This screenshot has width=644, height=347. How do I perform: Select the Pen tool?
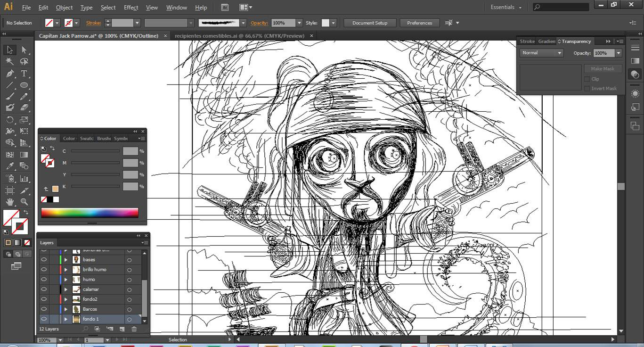[x=9, y=74]
